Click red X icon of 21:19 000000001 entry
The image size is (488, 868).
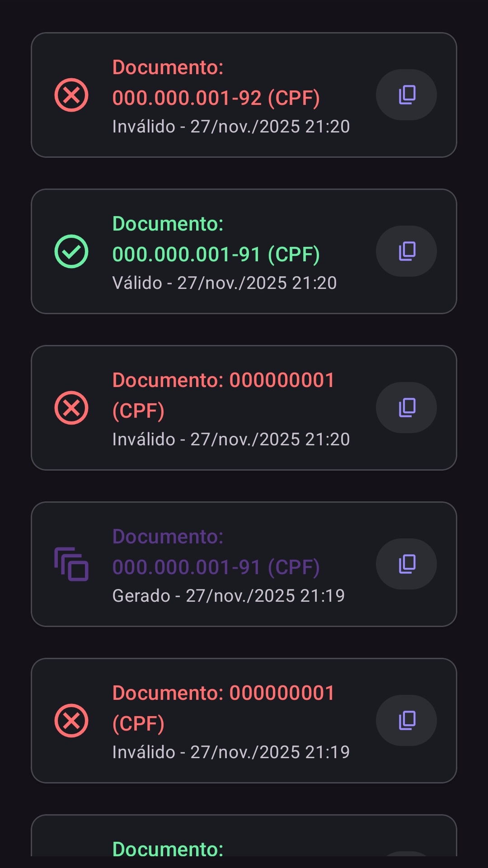(x=71, y=721)
